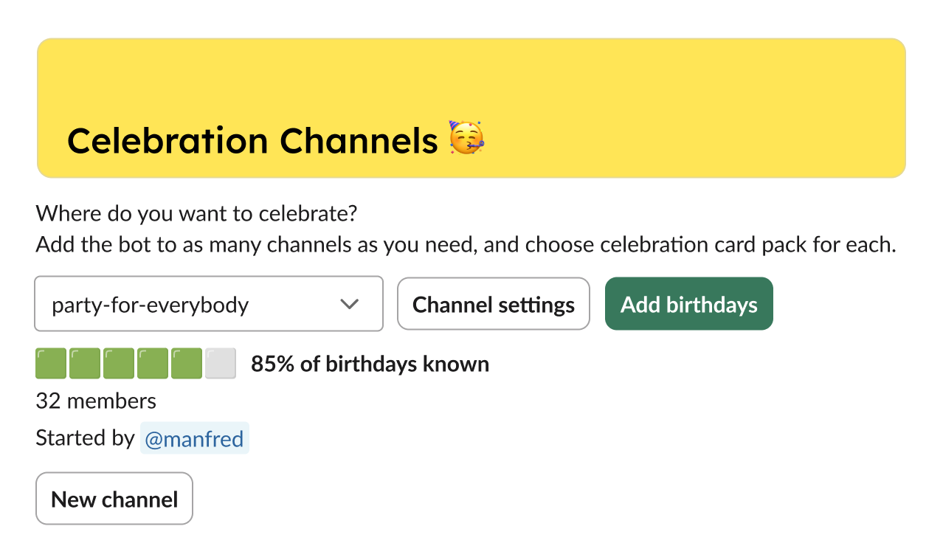Viewport: 943px width, 560px height.
Task: Collapse the channel picker using its chevron
Action: tap(349, 304)
